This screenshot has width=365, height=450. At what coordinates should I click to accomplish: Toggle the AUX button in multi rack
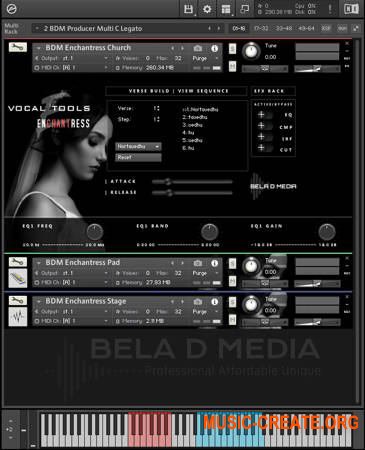342,28
